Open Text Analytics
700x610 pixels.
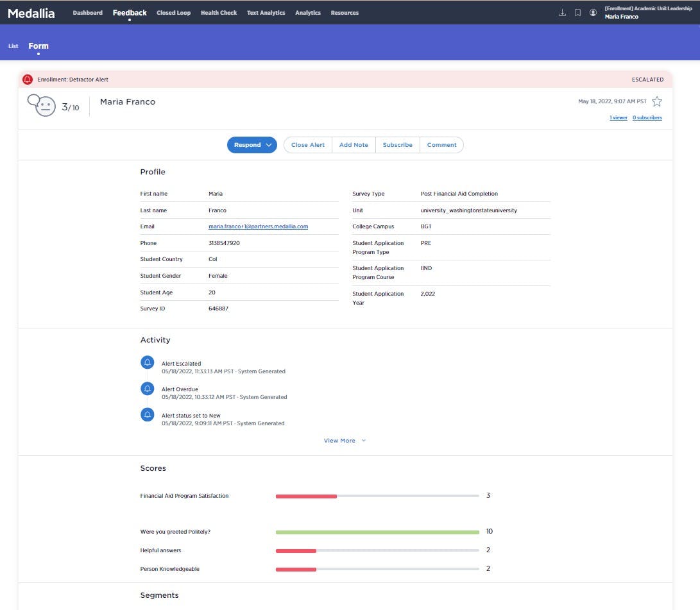(x=266, y=12)
